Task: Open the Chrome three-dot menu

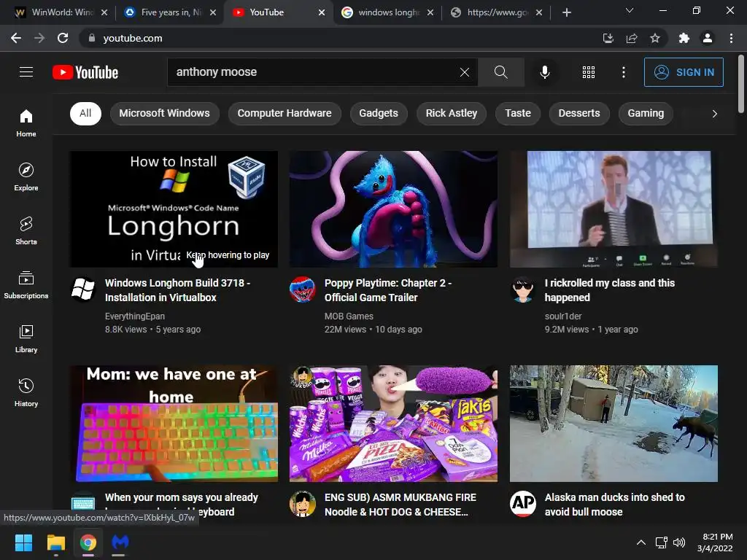Action: (x=731, y=38)
